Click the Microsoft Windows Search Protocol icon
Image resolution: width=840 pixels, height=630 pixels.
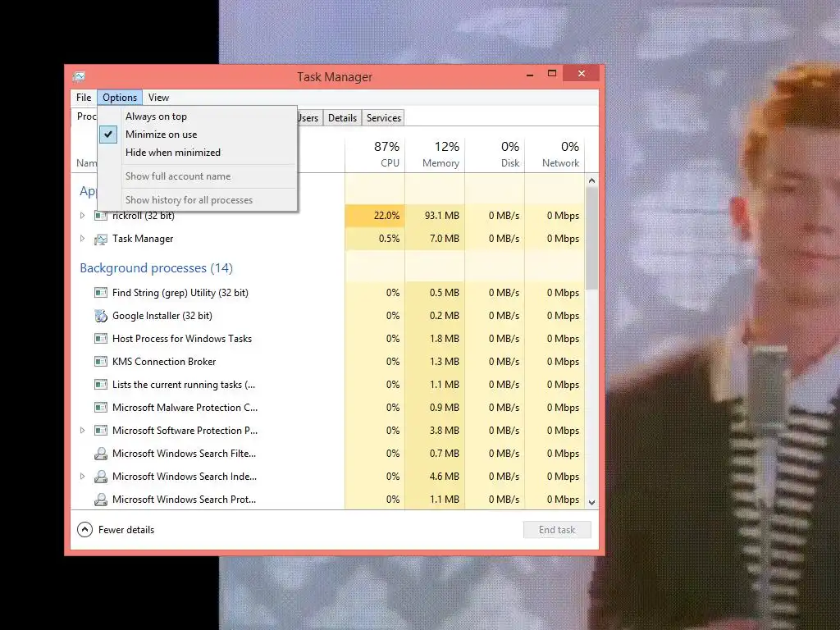pyautogui.click(x=101, y=500)
